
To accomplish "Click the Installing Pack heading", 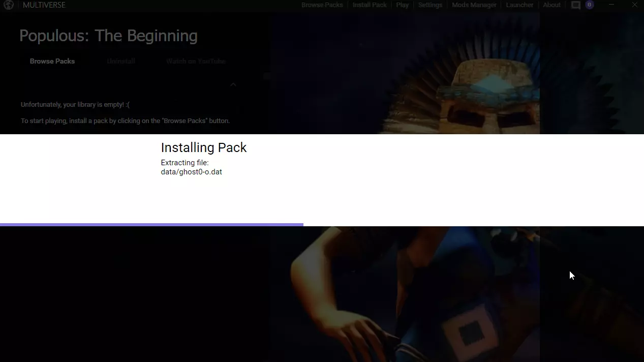I will [x=204, y=147].
